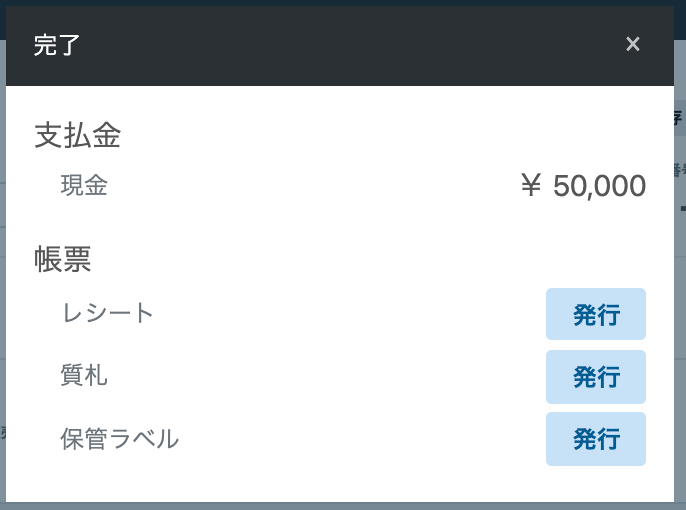Click the 質札 row label
Image resolution: width=686 pixels, height=510 pixels.
(84, 375)
